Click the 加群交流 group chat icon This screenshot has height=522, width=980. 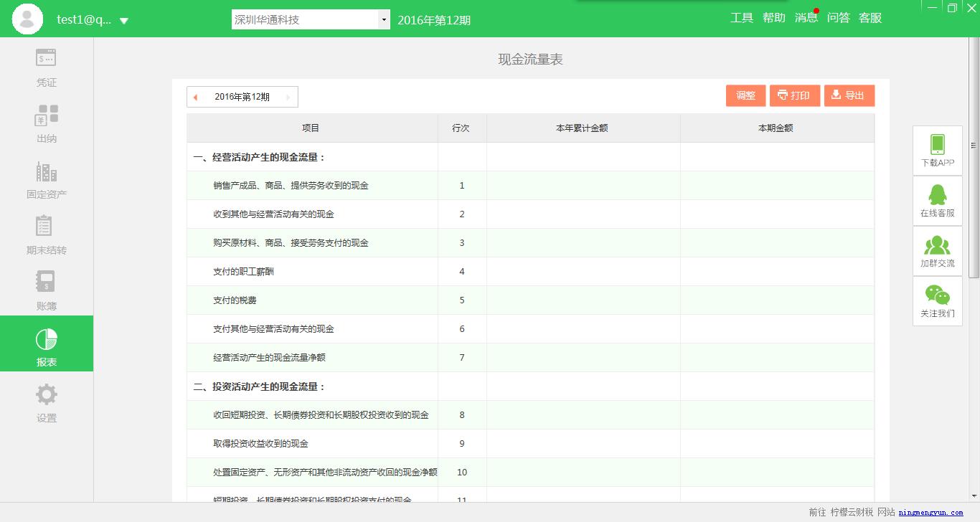937,250
